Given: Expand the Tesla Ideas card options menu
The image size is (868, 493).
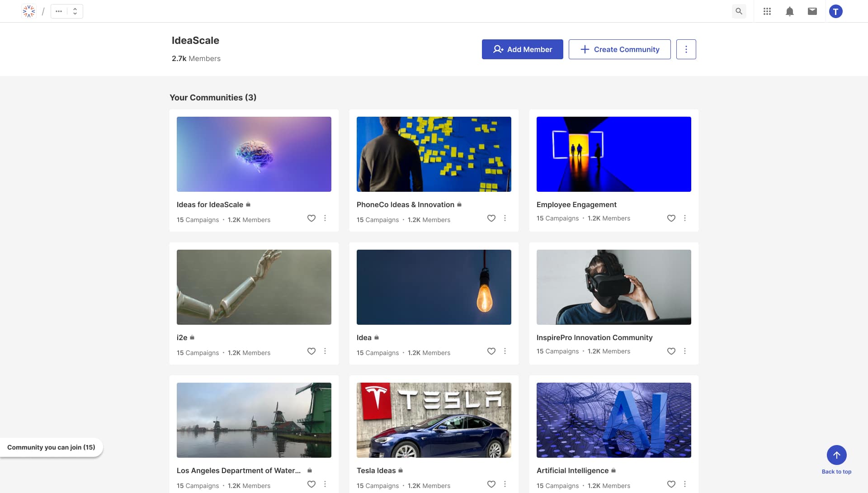Looking at the screenshot, I should pyautogui.click(x=505, y=484).
